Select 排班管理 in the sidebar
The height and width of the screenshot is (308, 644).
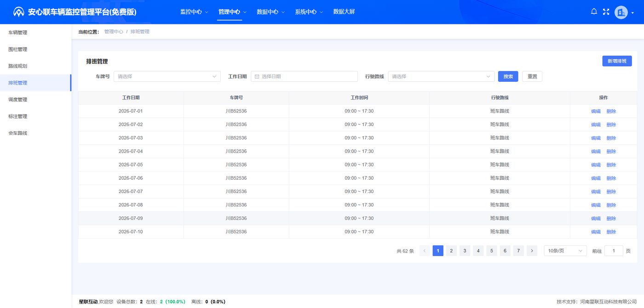35,83
